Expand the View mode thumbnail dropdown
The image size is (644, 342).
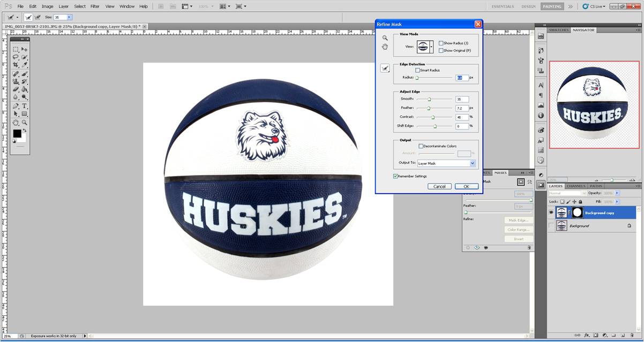431,47
